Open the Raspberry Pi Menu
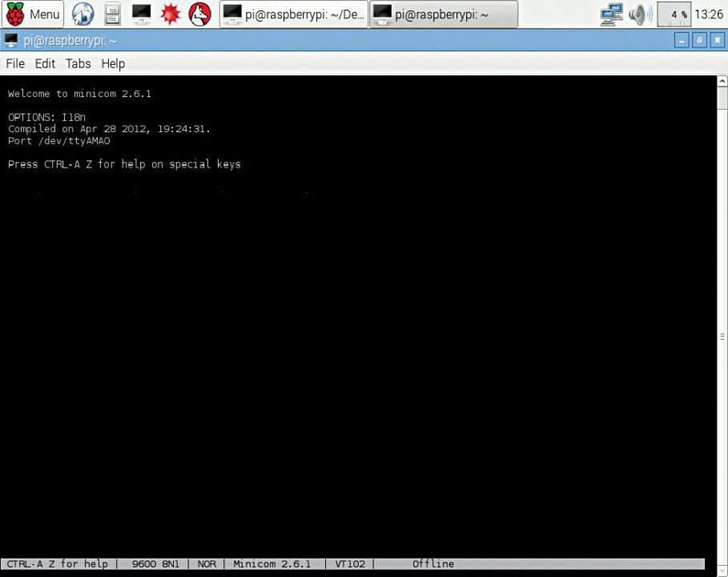This screenshot has width=728, height=577. tap(33, 14)
